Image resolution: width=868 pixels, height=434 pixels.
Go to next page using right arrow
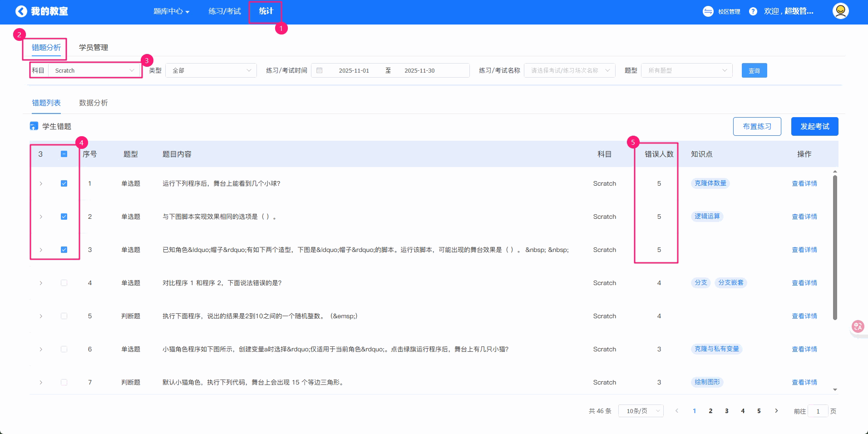tap(776, 411)
